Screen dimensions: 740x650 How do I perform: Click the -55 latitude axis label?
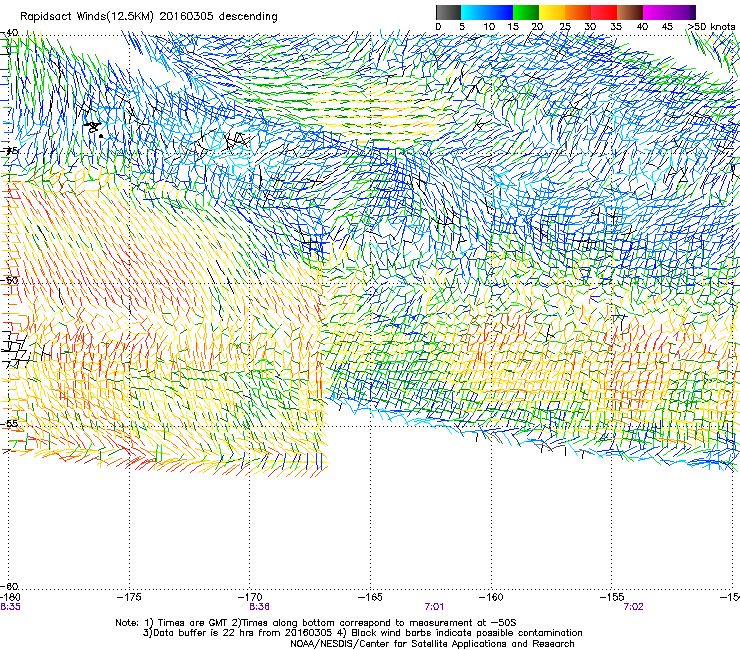pyautogui.click(x=9, y=423)
